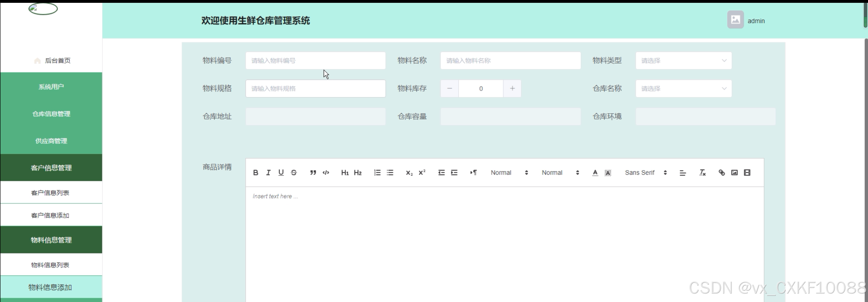
Task: Toggle italic formatting in editor
Action: point(268,172)
